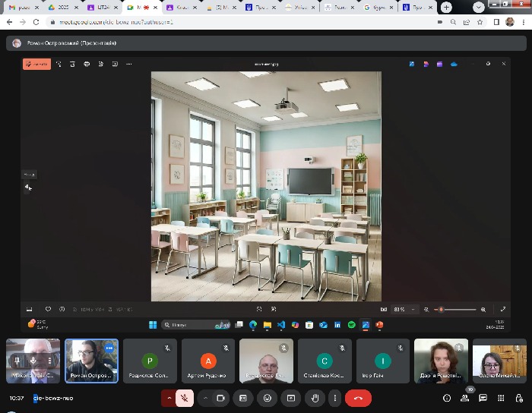Leave the call with red hang-up button

tap(358, 398)
